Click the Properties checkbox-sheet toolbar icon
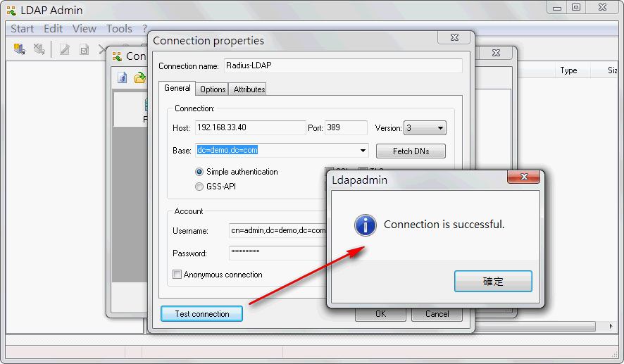Screen dimensions: 624x364 84,49
